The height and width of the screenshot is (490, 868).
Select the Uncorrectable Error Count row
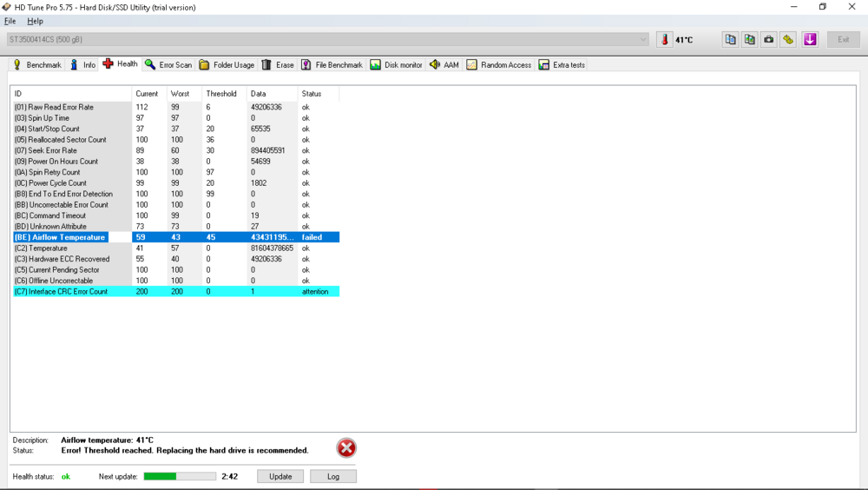176,204
